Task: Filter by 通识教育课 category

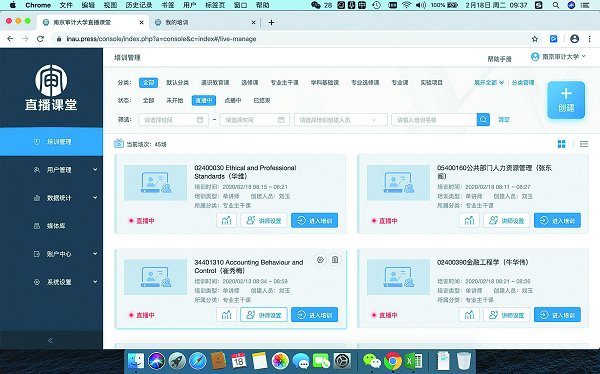Action: coord(215,82)
